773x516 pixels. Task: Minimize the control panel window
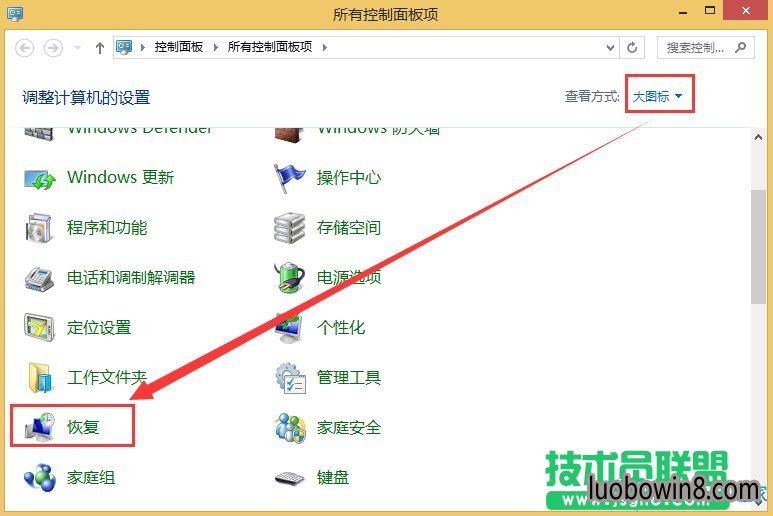coord(683,12)
